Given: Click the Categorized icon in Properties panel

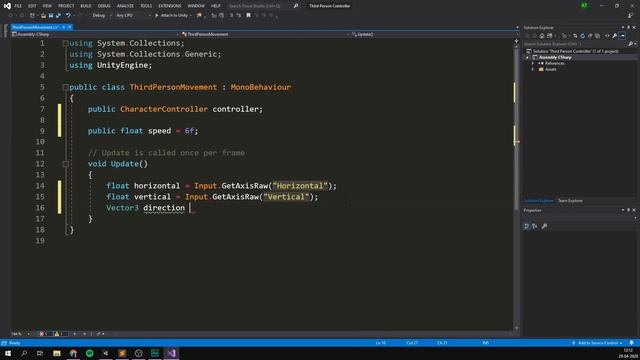Looking at the screenshot, I should point(527,226).
